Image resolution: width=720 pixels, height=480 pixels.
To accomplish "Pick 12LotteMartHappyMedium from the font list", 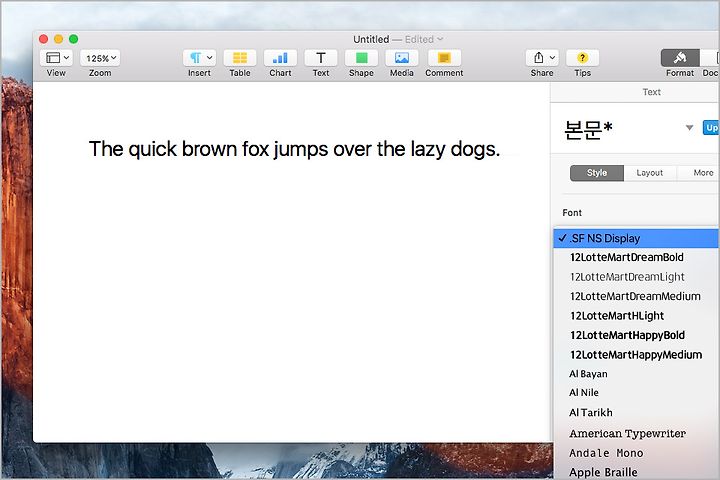I will pos(636,355).
